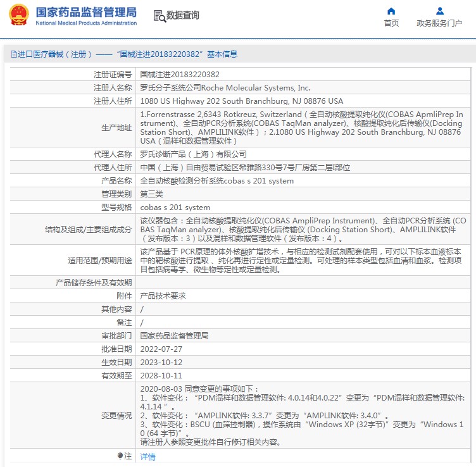Viewport: 476px width, 467px height.
Task: Click the 管理类别 row label
Action: pyautogui.click(x=116, y=194)
